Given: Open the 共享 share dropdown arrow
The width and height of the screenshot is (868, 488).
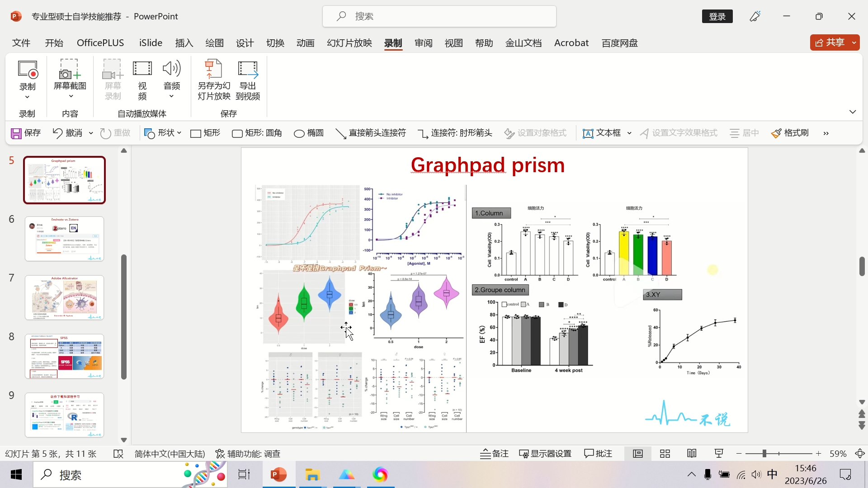Looking at the screenshot, I should (854, 42).
